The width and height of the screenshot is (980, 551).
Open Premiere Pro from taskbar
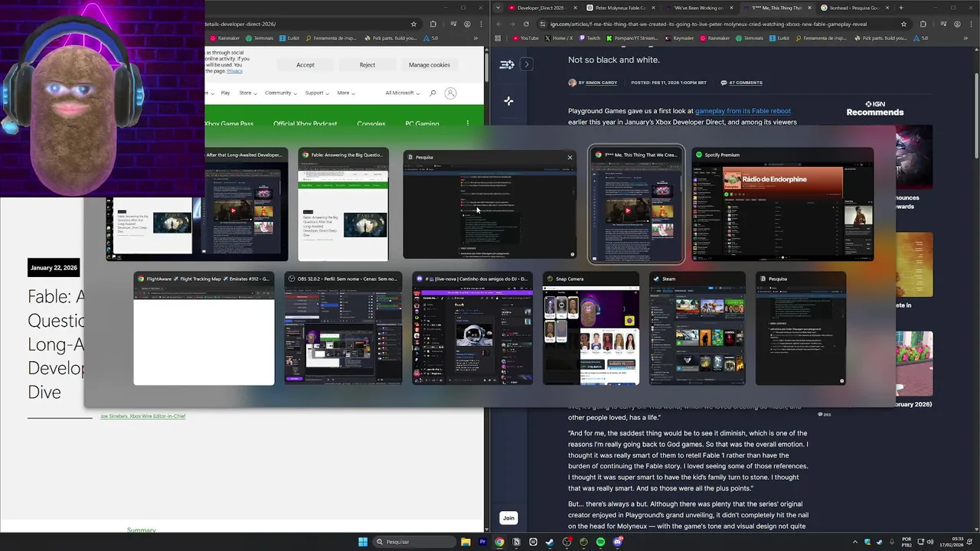[482, 542]
